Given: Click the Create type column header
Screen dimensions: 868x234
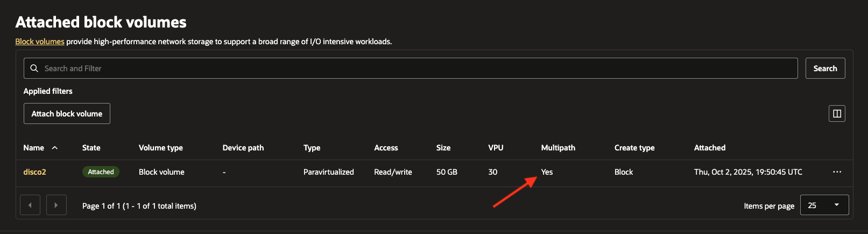Looking at the screenshot, I should click(x=634, y=148).
